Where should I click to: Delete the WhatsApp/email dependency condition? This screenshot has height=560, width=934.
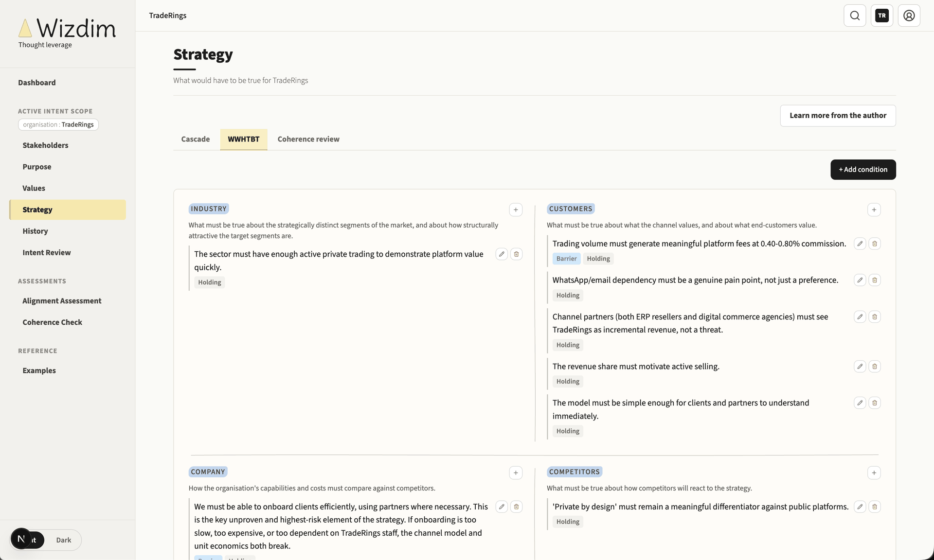875,280
